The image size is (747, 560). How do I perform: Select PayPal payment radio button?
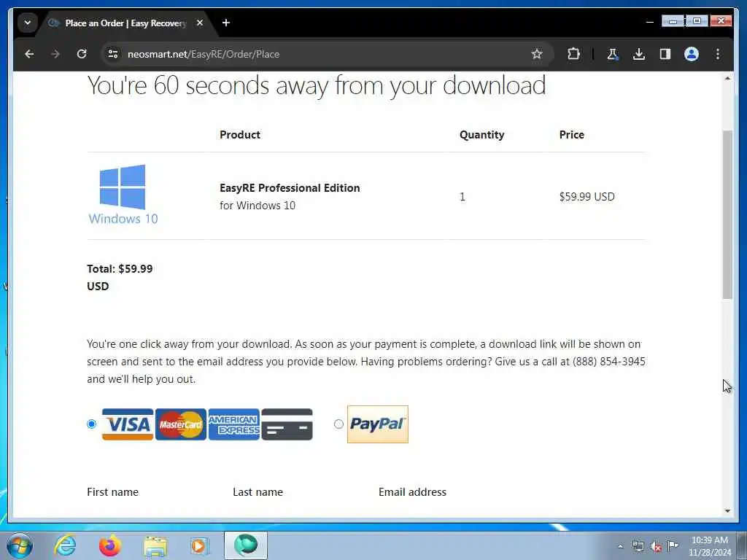pos(338,424)
